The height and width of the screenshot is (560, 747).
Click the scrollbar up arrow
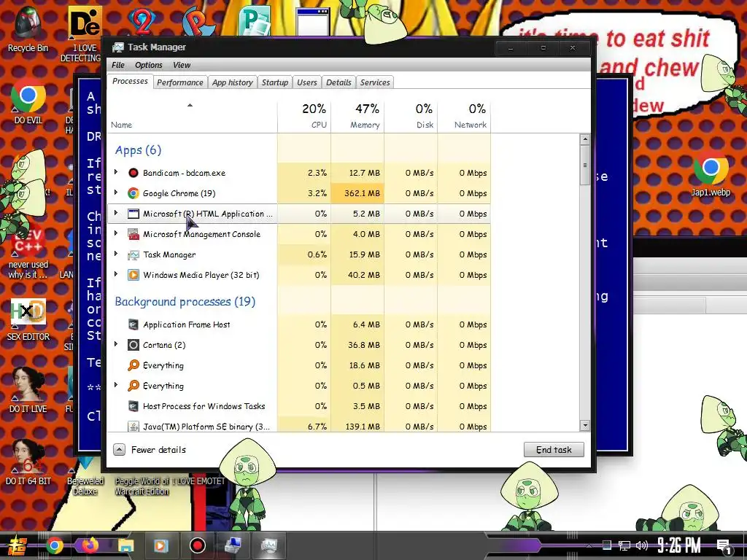click(x=584, y=139)
